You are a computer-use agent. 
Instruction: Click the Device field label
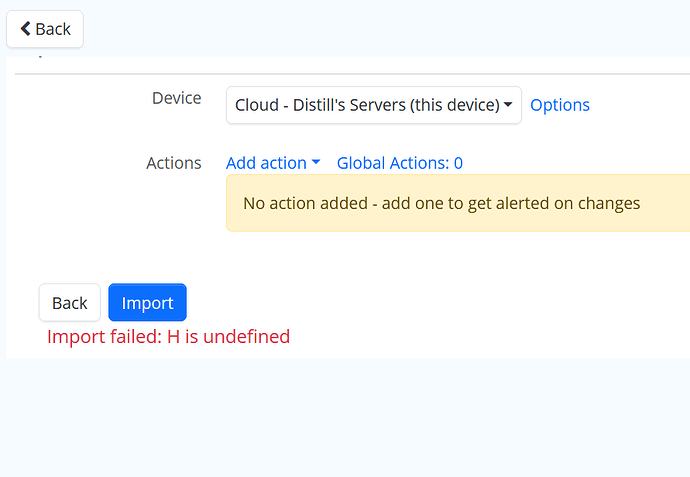coord(176,98)
